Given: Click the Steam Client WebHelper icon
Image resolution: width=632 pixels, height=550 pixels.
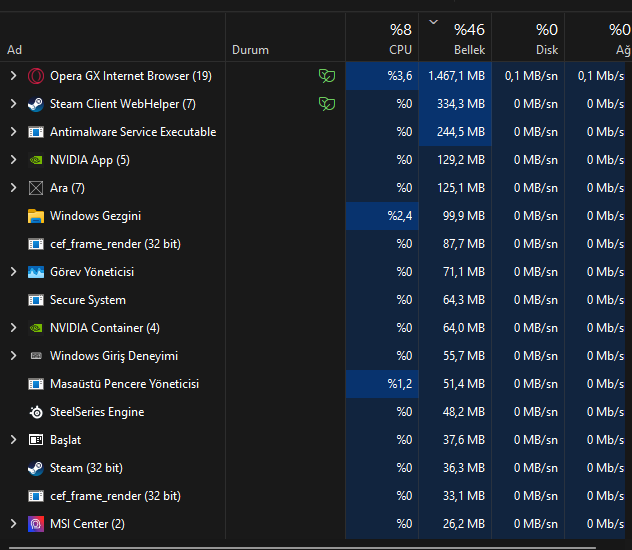Looking at the screenshot, I should [36, 104].
